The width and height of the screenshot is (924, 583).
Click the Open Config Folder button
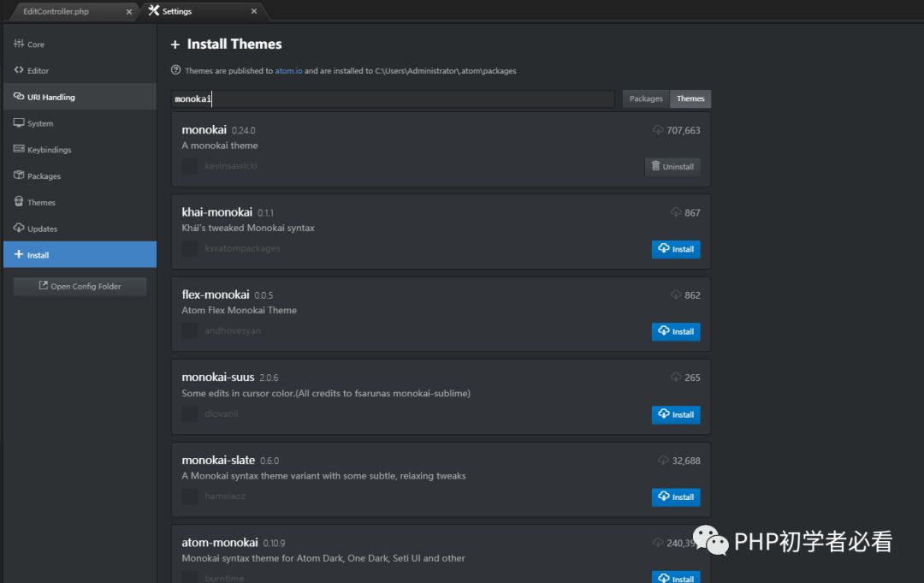coord(80,287)
